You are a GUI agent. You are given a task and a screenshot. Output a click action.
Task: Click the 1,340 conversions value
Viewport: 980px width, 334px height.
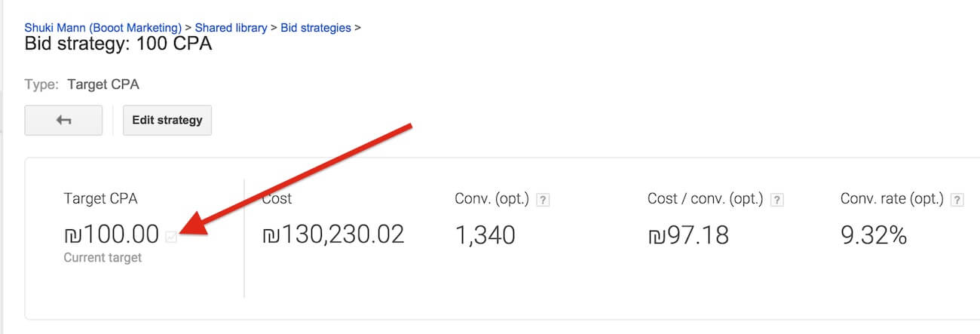[x=485, y=234]
